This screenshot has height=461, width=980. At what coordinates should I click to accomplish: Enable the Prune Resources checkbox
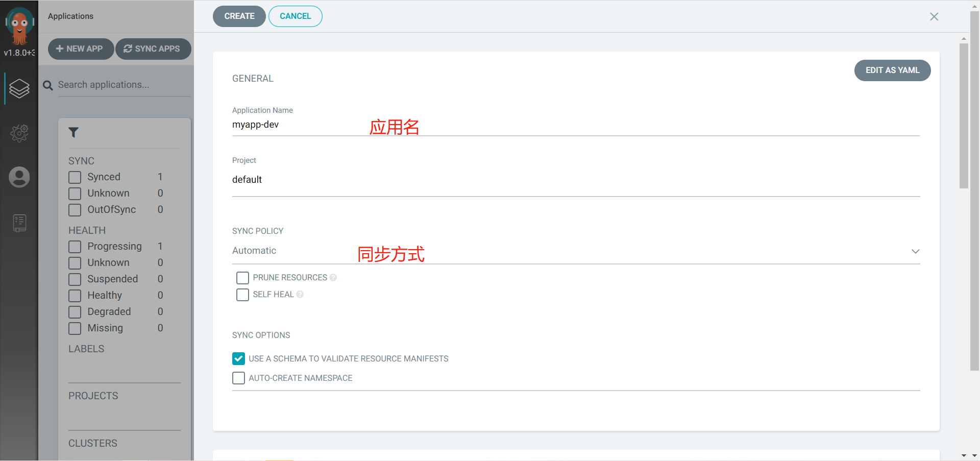[x=242, y=278]
